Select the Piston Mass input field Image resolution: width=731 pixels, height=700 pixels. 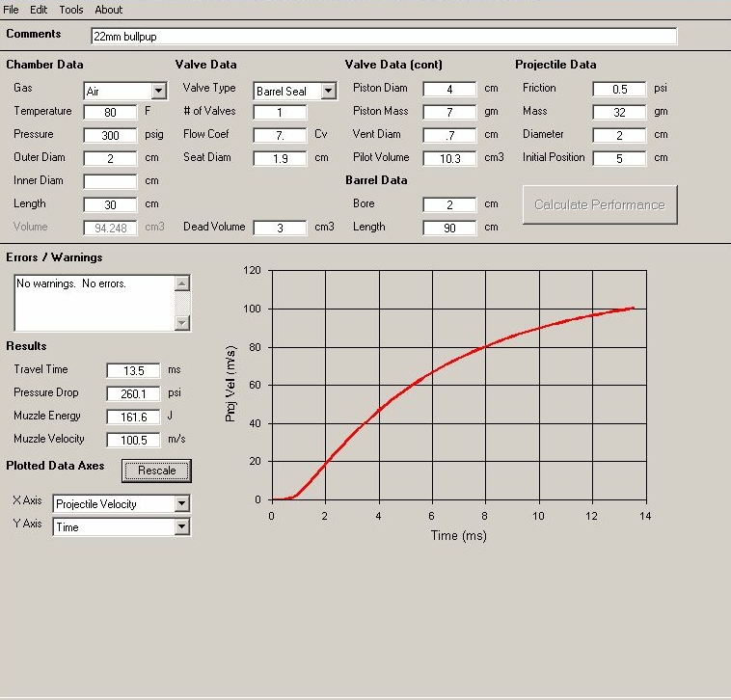449,112
